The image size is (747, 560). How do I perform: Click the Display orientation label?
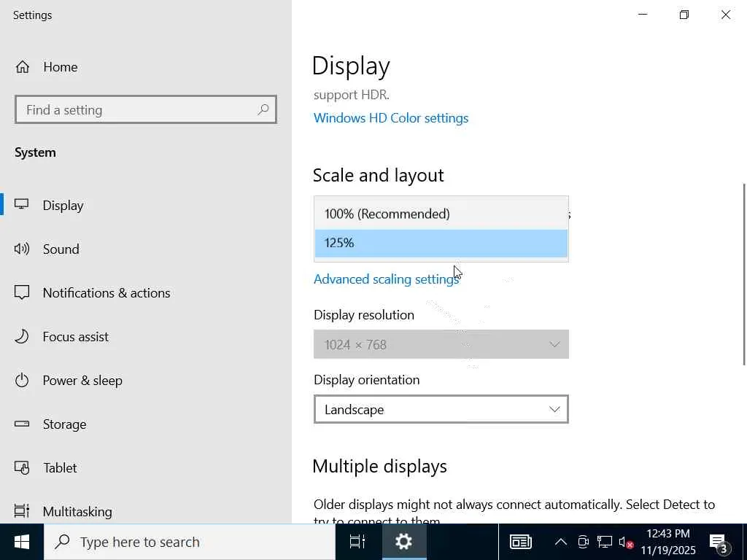click(x=367, y=380)
